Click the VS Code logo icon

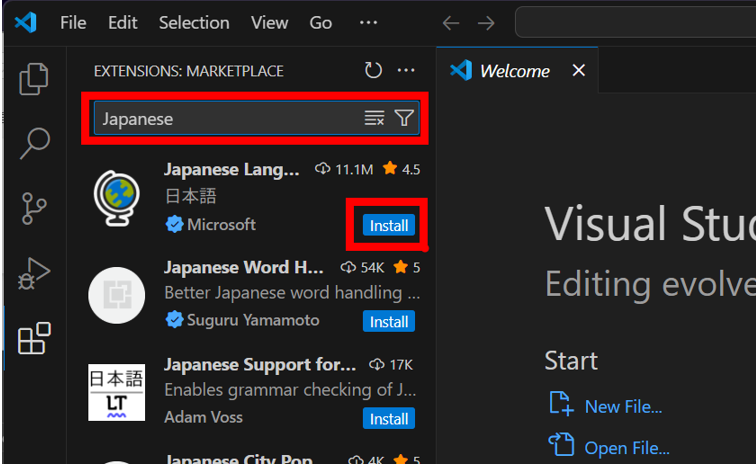click(x=26, y=23)
